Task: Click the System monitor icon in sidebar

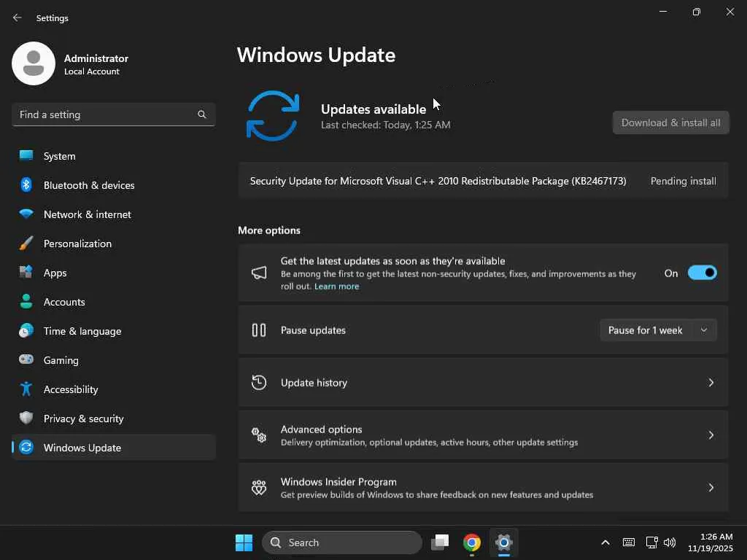Action: click(26, 156)
